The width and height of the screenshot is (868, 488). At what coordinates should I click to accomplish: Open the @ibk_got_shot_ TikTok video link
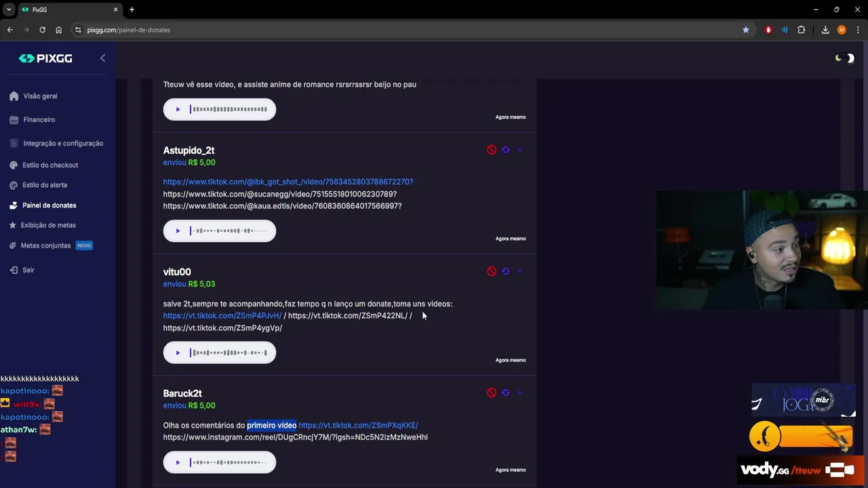(288, 182)
